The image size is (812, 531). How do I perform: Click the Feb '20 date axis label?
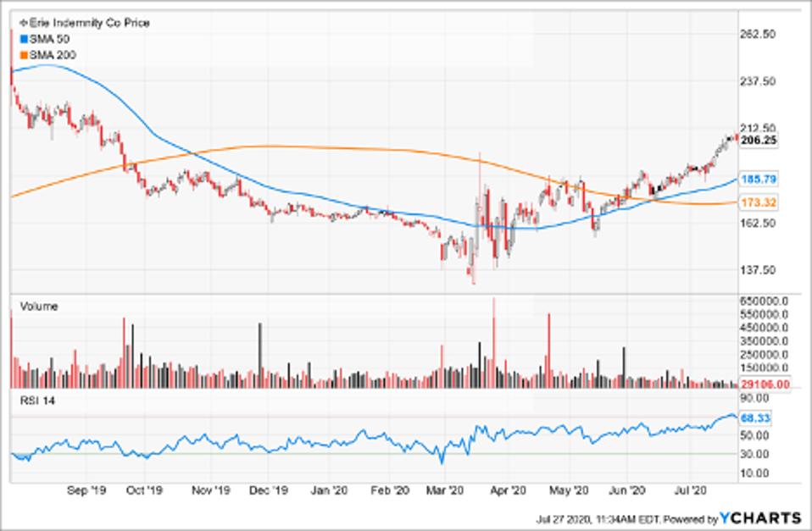coord(389,490)
